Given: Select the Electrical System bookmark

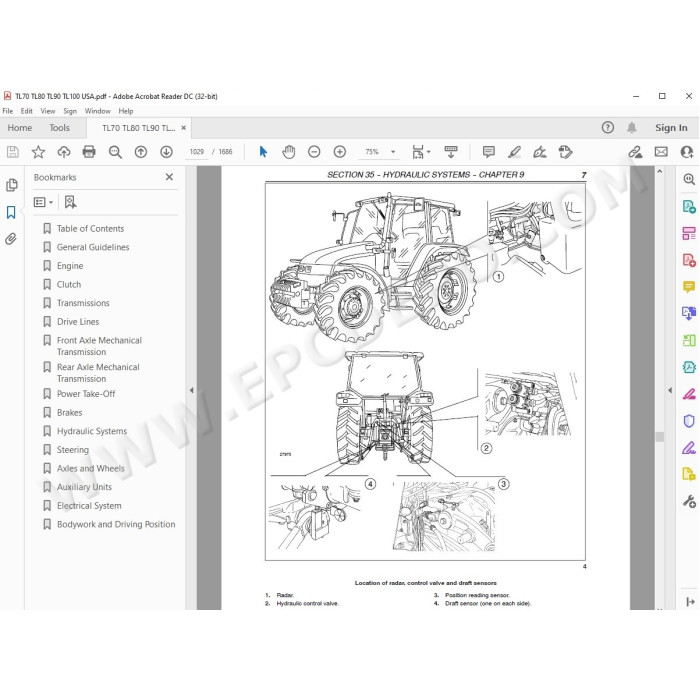Looking at the screenshot, I should 89,506.
